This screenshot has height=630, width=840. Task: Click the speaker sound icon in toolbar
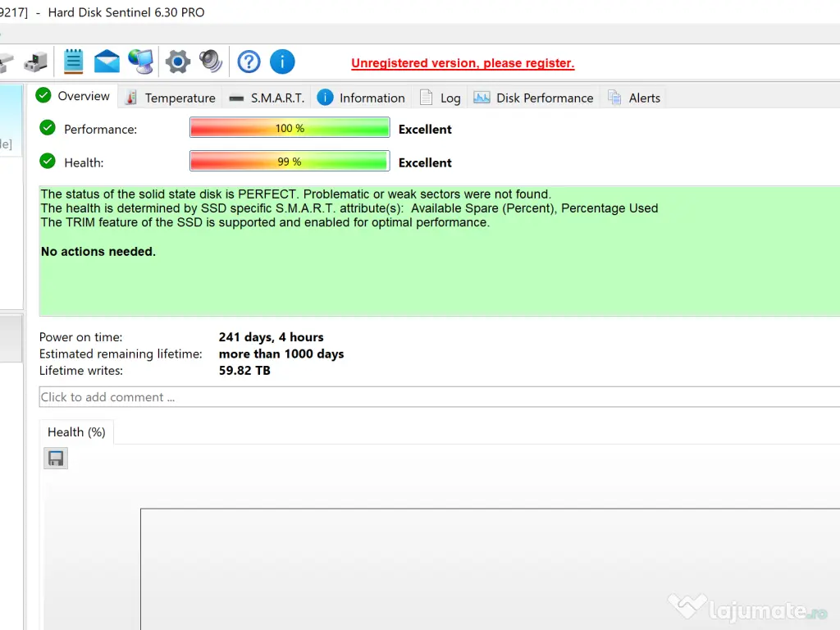[211, 62]
